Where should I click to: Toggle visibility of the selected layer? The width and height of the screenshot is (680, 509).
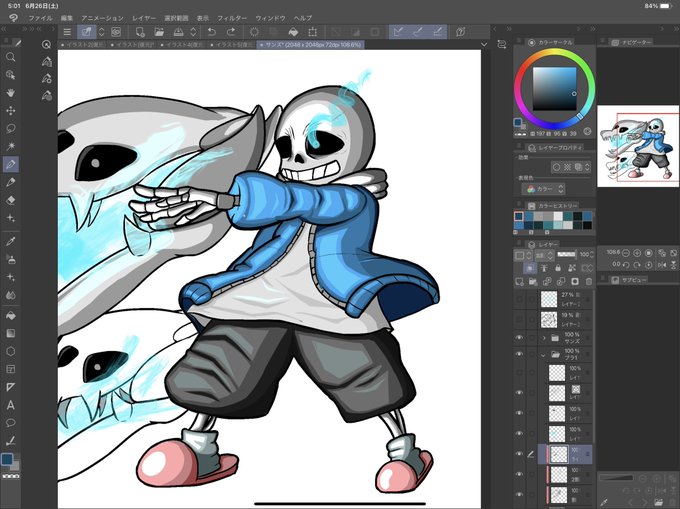519,454
